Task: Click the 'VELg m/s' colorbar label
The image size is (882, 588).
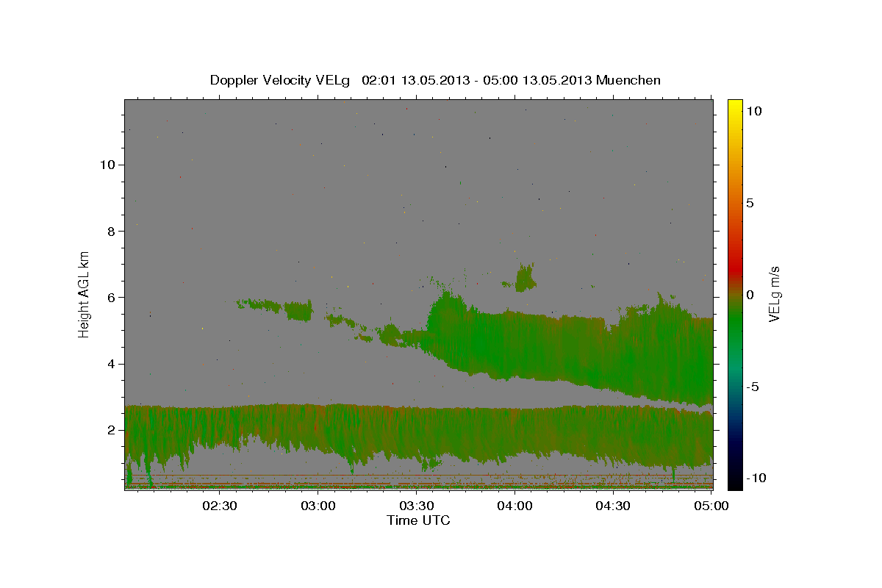Action: point(774,294)
